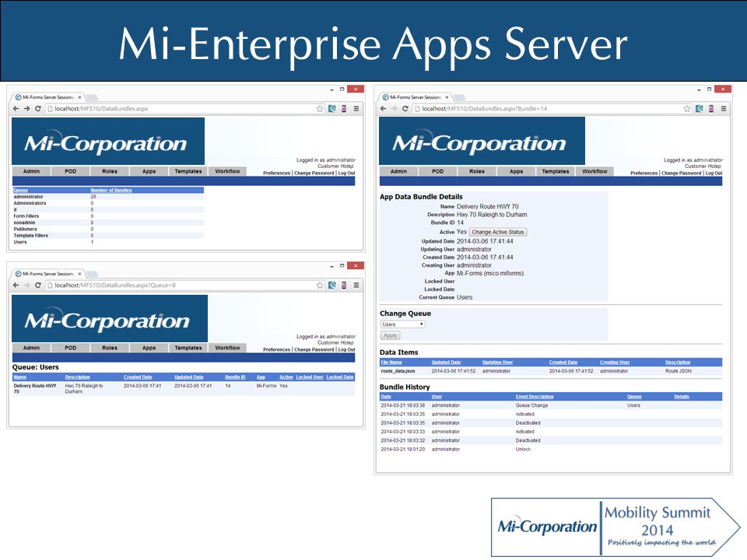Close the tab in top-left browser window

79,97
